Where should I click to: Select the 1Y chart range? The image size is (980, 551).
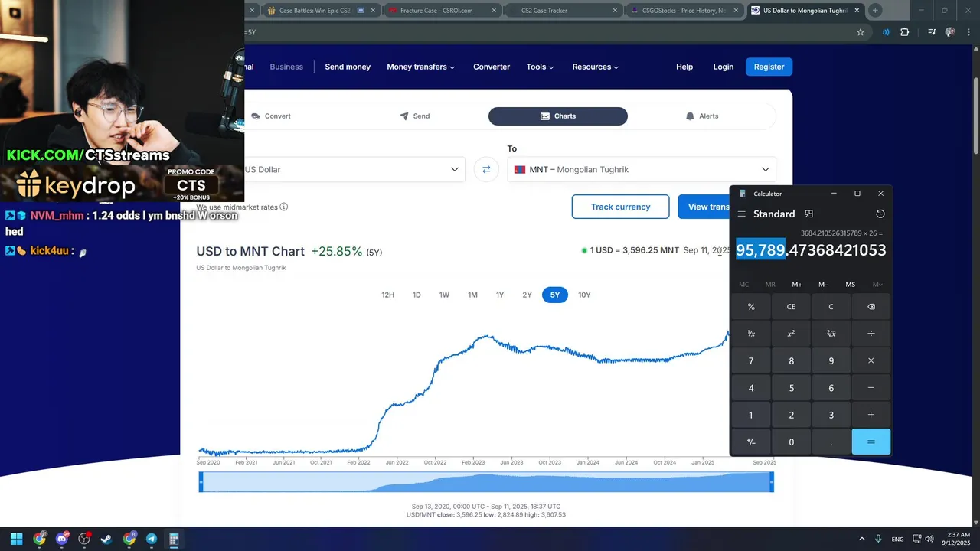500,295
